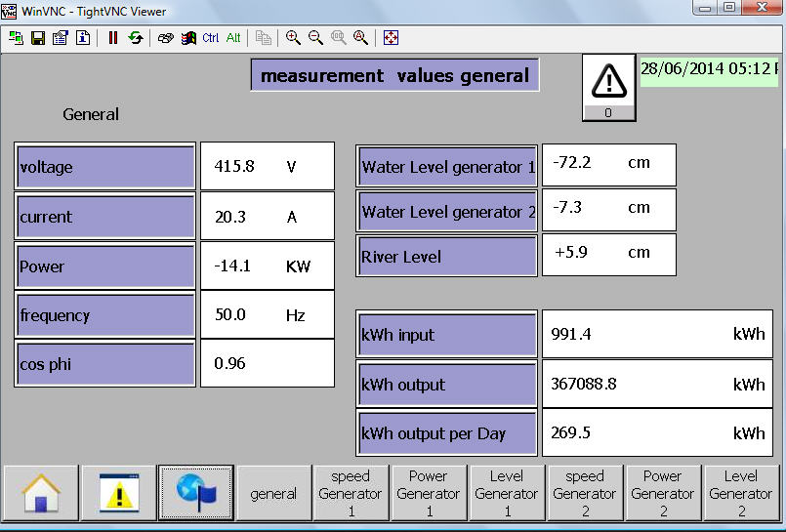Click the Save connection disk icon
The image size is (786, 532).
click(38, 38)
